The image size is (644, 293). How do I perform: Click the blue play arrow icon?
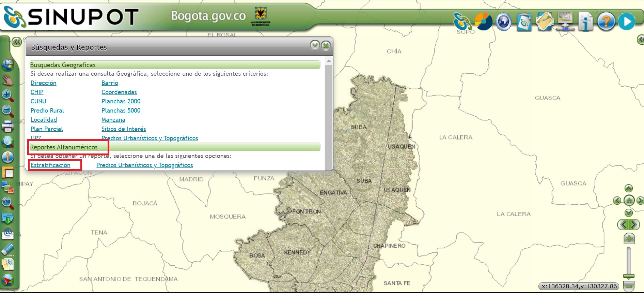click(x=626, y=21)
